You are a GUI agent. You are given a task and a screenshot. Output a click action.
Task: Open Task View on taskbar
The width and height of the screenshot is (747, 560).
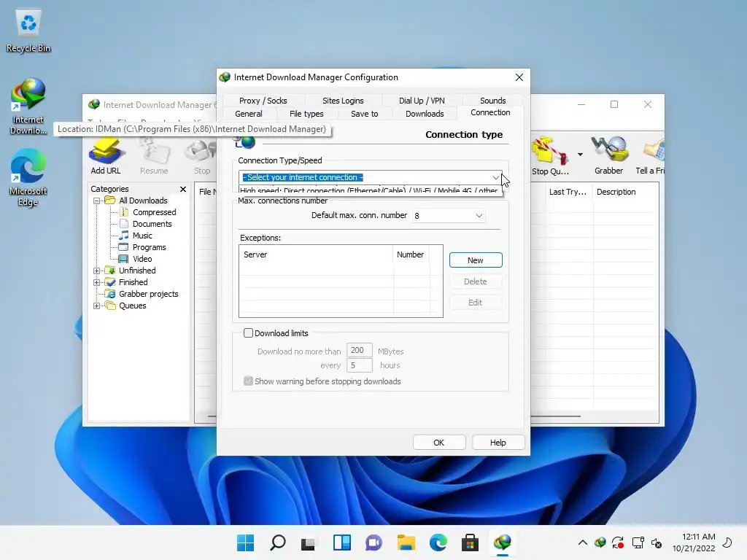(309, 542)
